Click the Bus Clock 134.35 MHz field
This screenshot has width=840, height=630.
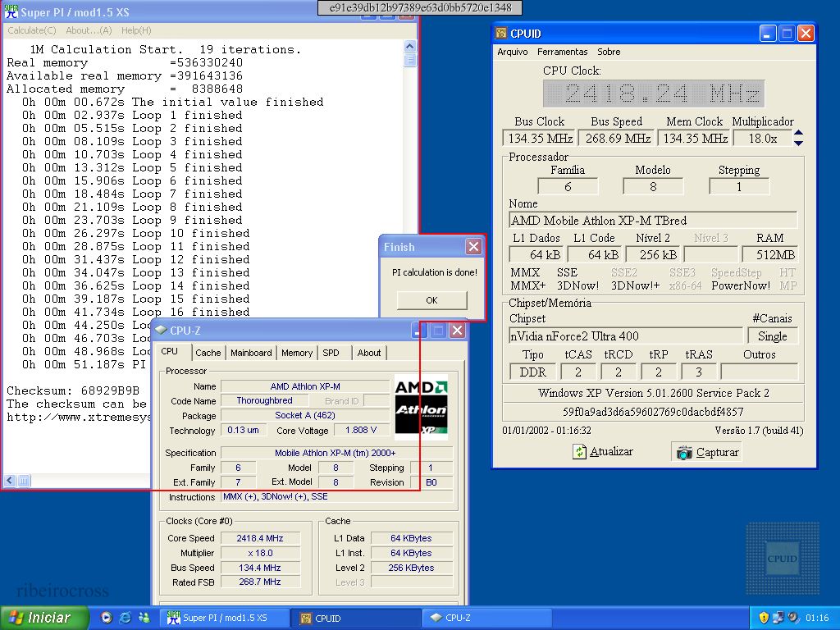tap(539, 138)
